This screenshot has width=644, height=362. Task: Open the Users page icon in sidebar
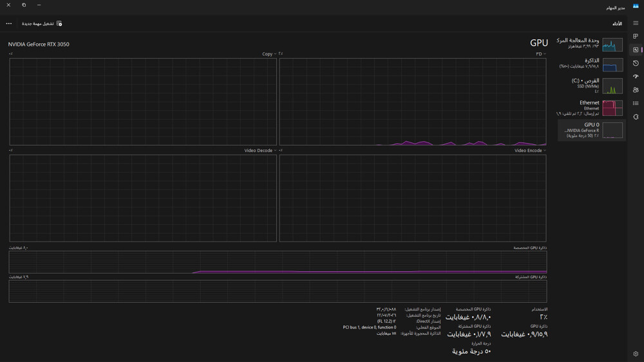click(x=636, y=90)
